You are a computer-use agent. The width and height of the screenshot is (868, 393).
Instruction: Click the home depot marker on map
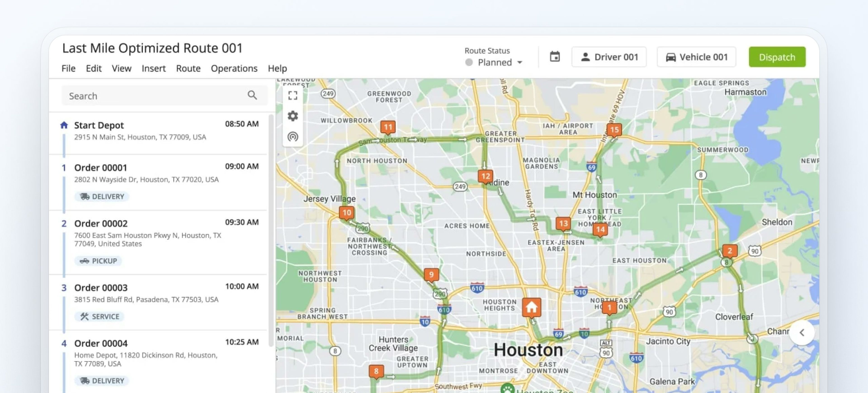(x=531, y=307)
